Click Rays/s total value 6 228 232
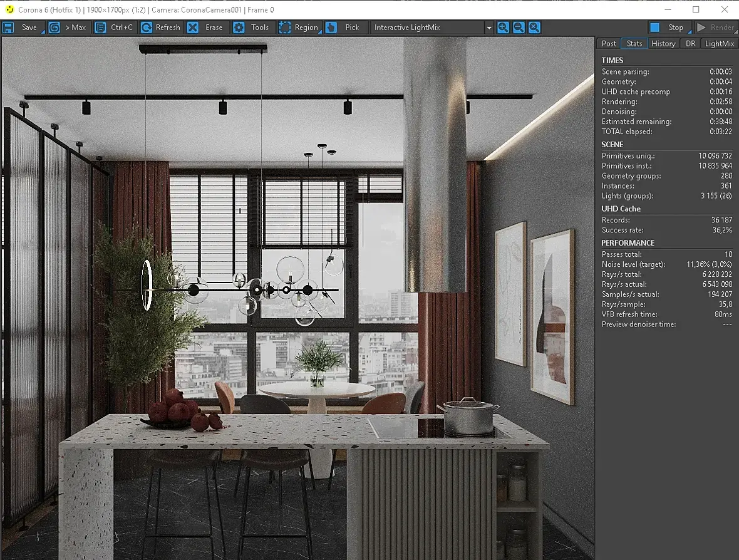739x560 pixels. (717, 274)
